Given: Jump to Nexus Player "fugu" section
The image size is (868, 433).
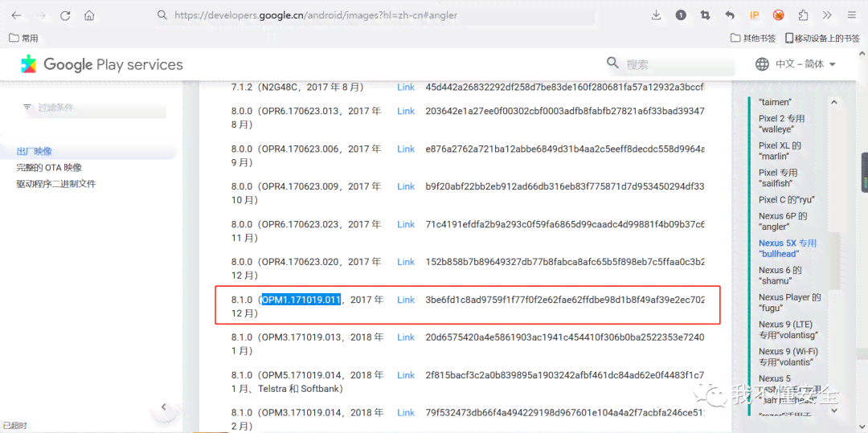Looking at the screenshot, I should pos(790,303).
